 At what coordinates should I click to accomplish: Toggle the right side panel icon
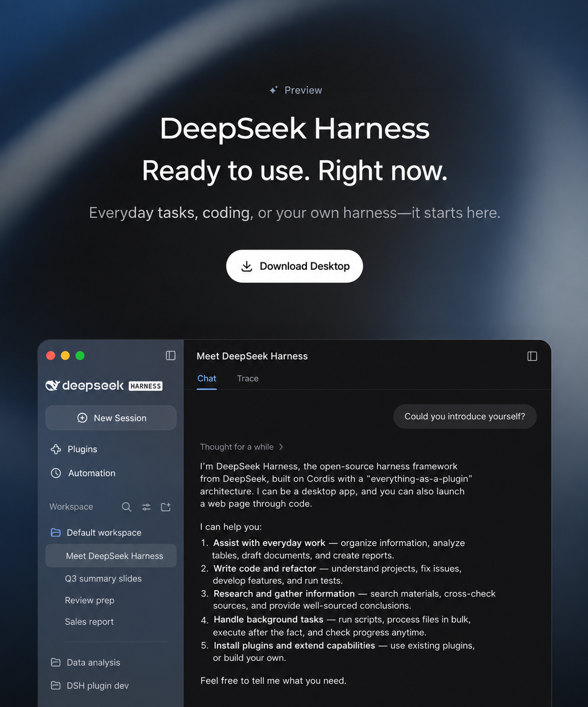point(532,356)
